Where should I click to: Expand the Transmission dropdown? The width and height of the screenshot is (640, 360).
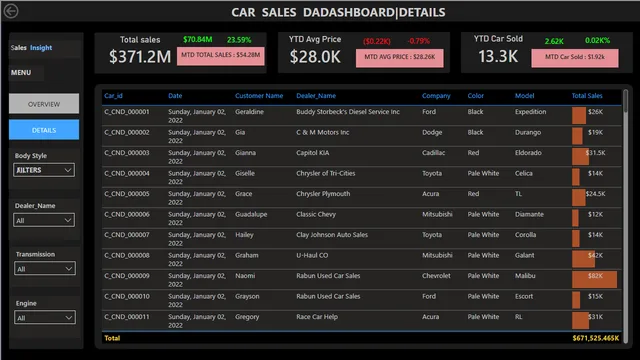pyautogui.click(x=44, y=269)
